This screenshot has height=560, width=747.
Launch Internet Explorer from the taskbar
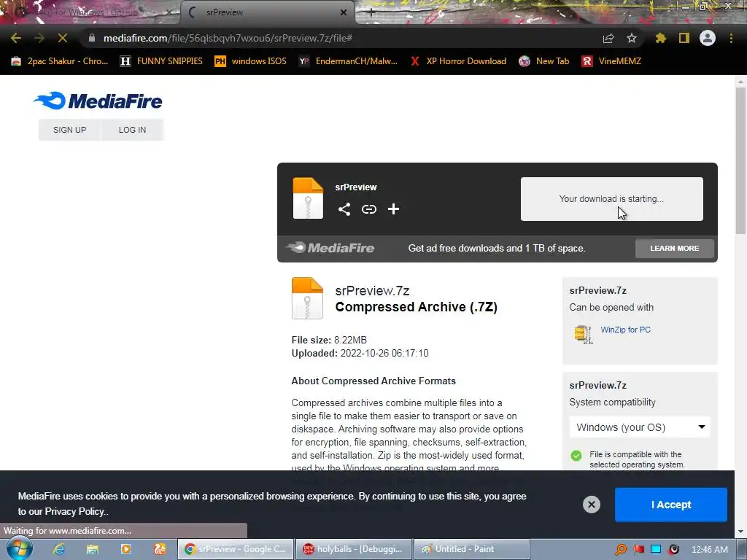click(x=58, y=550)
